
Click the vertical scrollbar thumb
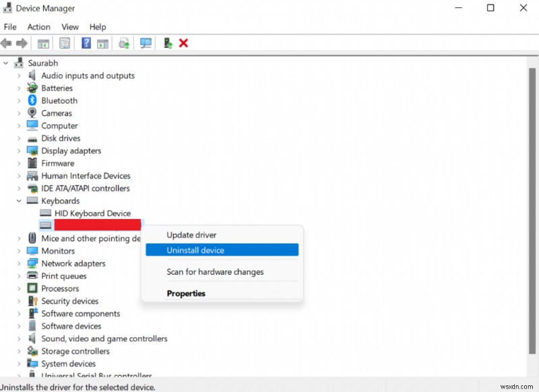532,211
